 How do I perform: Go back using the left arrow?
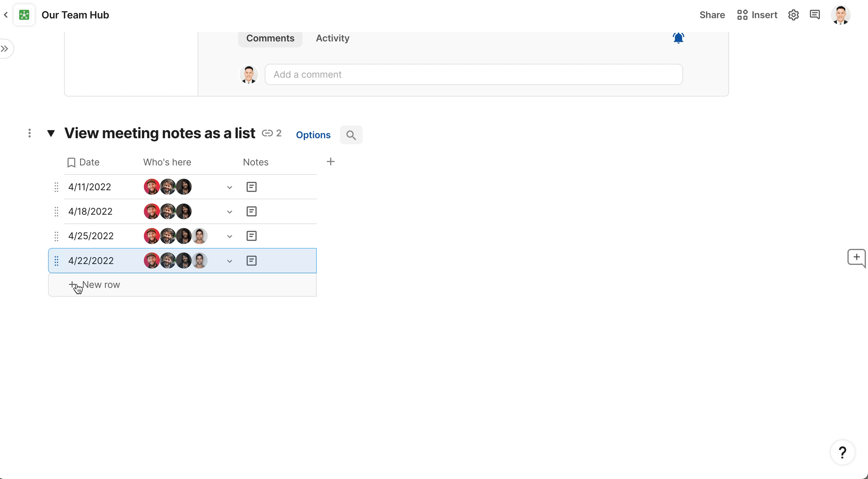(6, 15)
